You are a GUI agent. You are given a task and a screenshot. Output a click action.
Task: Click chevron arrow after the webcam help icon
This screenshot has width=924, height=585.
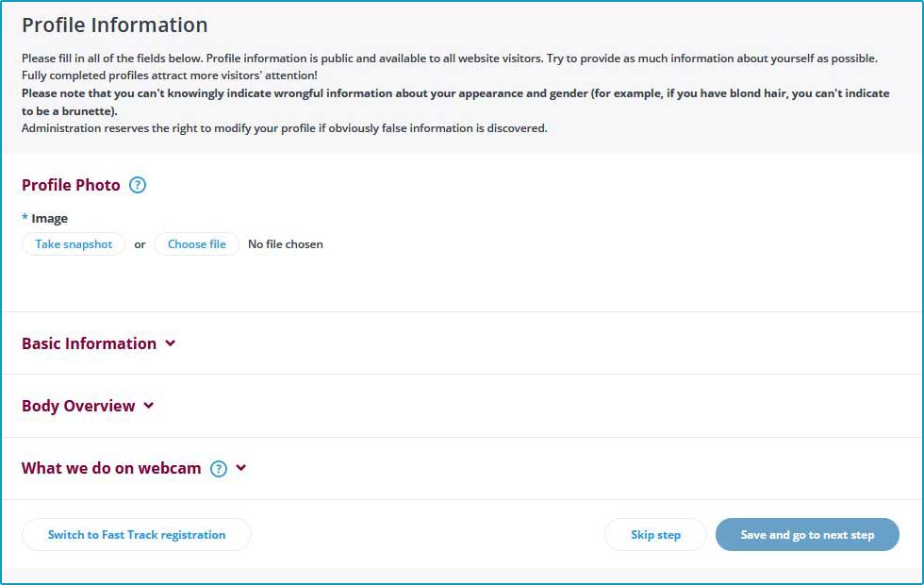point(241,468)
